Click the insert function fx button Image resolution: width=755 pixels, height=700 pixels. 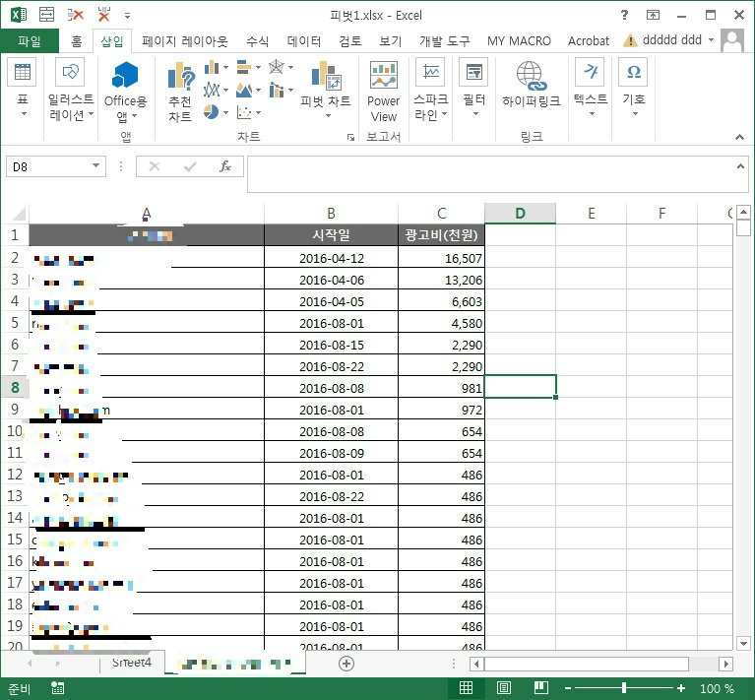click(x=225, y=166)
